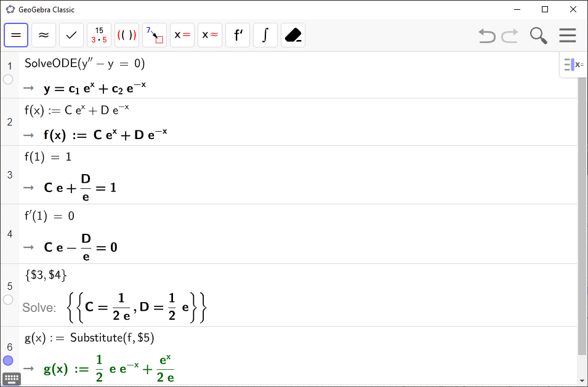Toggle visibility circle of row 5
The image size is (588, 387).
[8, 300]
